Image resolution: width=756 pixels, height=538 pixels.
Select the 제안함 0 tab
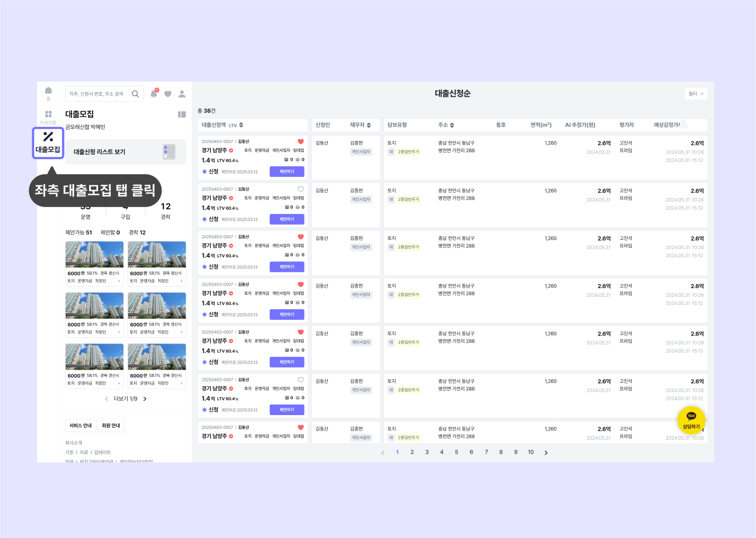click(x=110, y=233)
